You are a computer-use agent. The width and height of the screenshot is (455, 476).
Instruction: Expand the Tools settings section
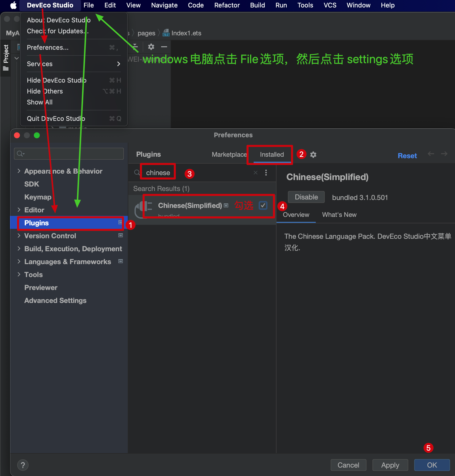click(19, 274)
